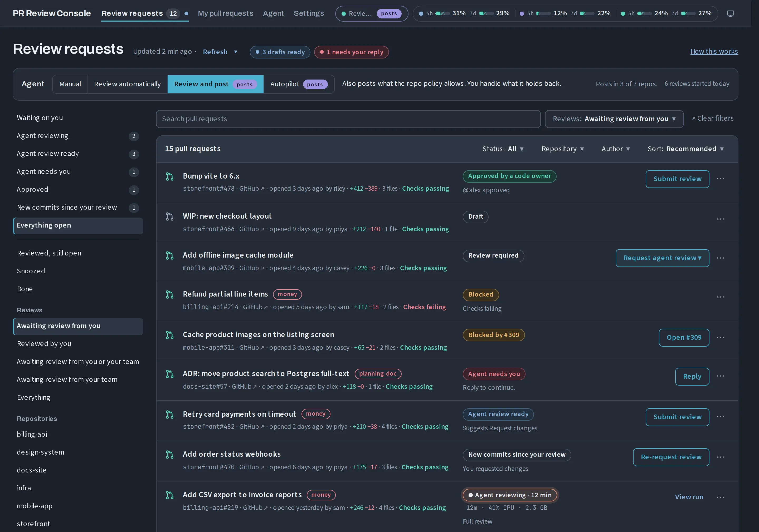Click the 3 drafts ready pill
Screen dimensions: 759x532
(x=280, y=52)
